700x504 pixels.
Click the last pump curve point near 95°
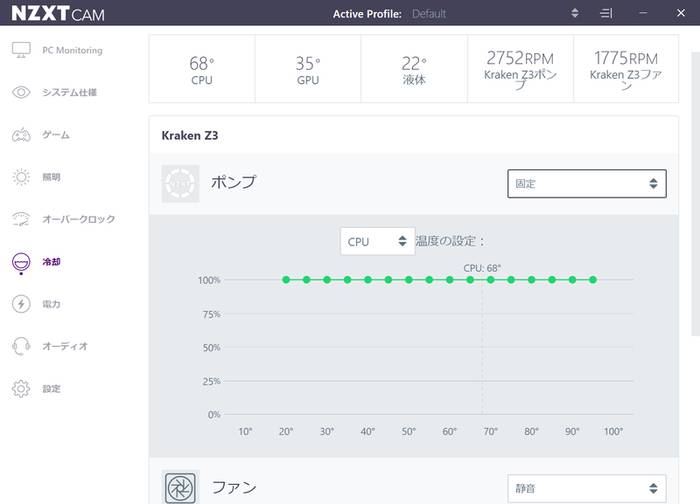pyautogui.click(x=593, y=280)
